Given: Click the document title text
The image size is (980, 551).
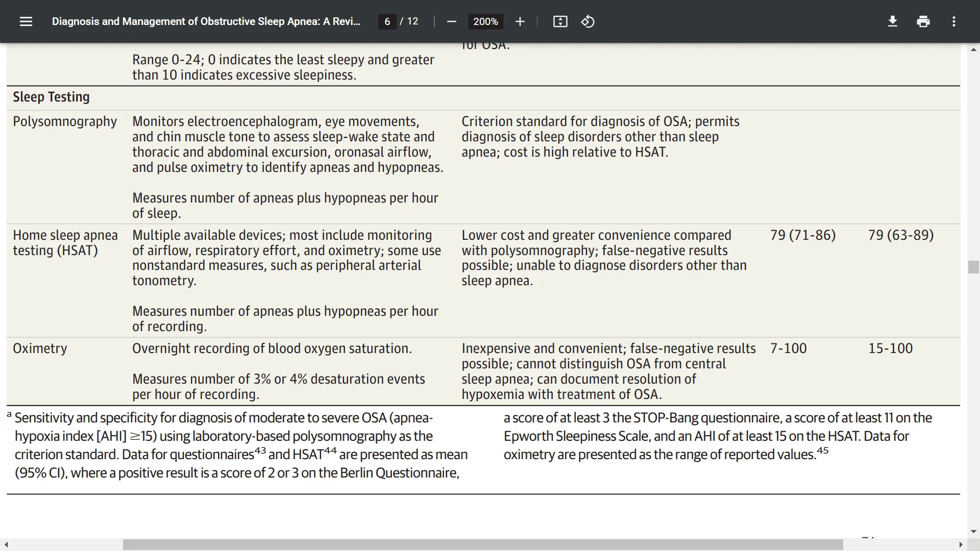Looking at the screenshot, I should point(206,21).
